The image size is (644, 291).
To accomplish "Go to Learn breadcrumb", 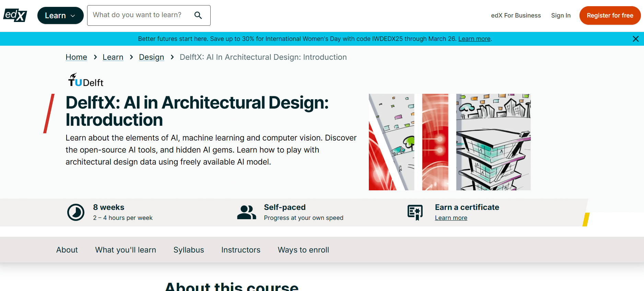I will (x=113, y=57).
